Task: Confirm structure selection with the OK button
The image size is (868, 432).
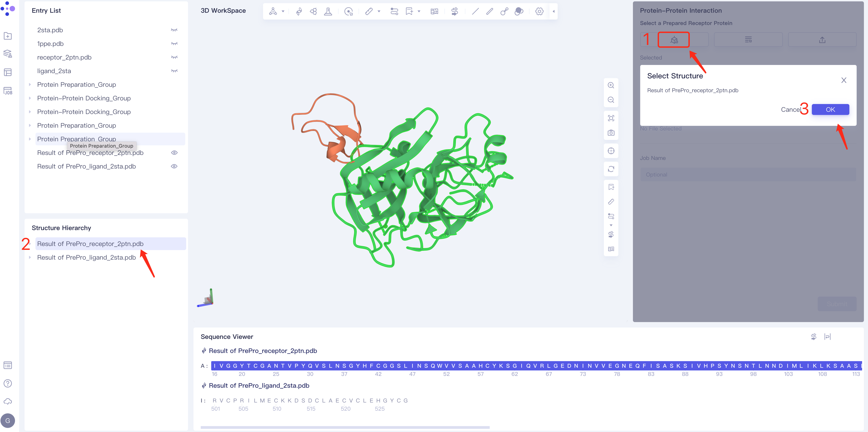Action: tap(830, 109)
